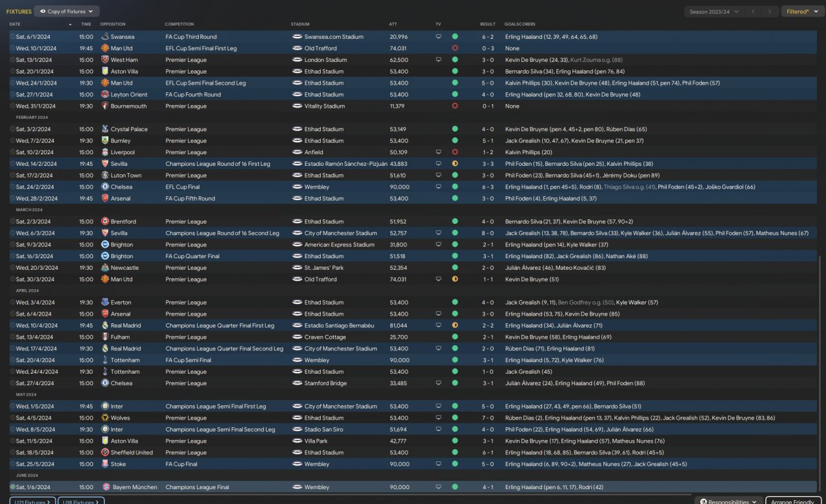Click the Bayern München club badge
The image size is (826, 504).
click(105, 487)
